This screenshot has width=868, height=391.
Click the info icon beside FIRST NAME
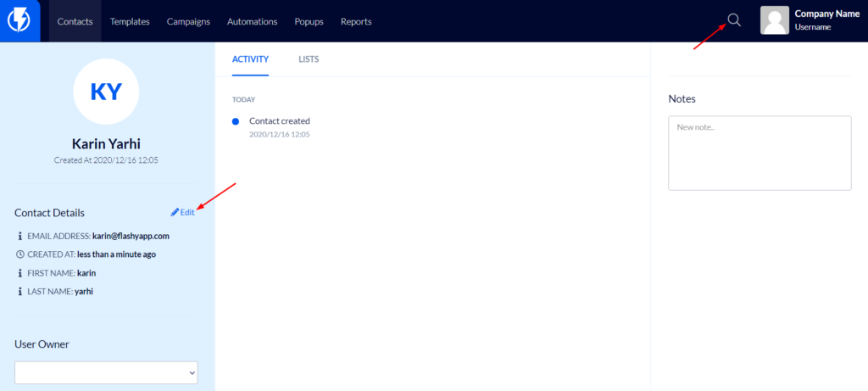[20, 273]
